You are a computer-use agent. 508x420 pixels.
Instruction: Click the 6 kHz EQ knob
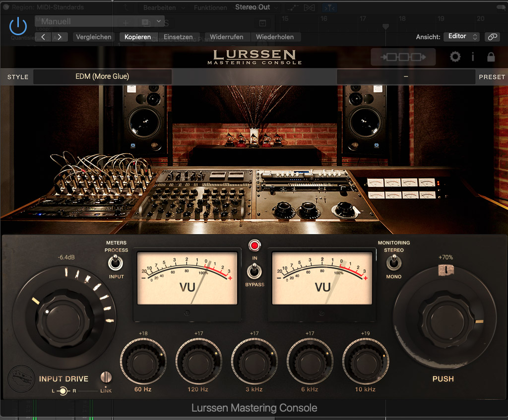310,361
